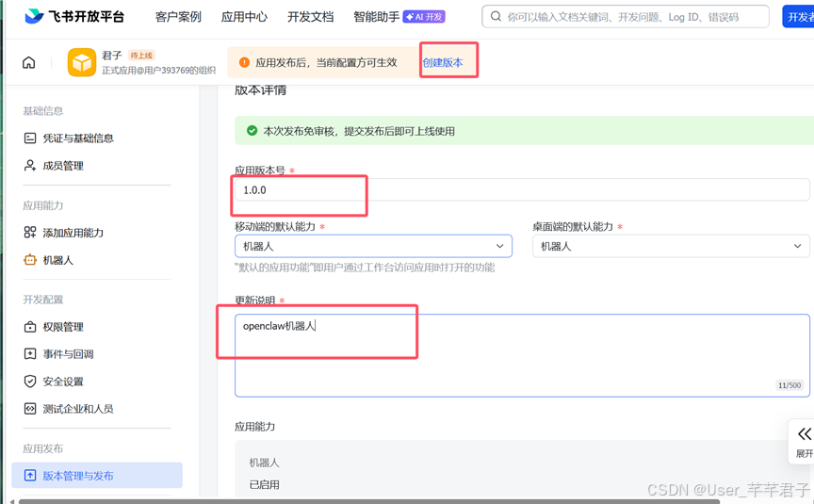Screen dimensions: 814x504
Task: Click the mobile dropdown chevron arrow
Action: pos(500,246)
